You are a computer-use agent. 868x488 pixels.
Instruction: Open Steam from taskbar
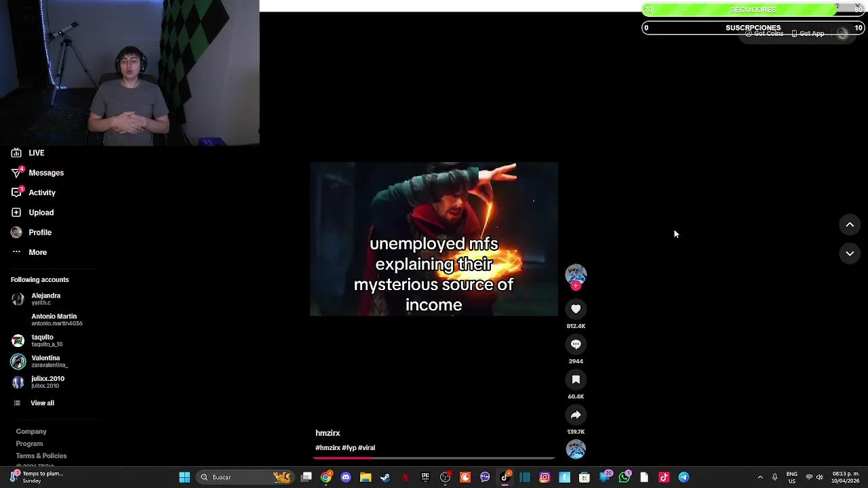click(385, 477)
